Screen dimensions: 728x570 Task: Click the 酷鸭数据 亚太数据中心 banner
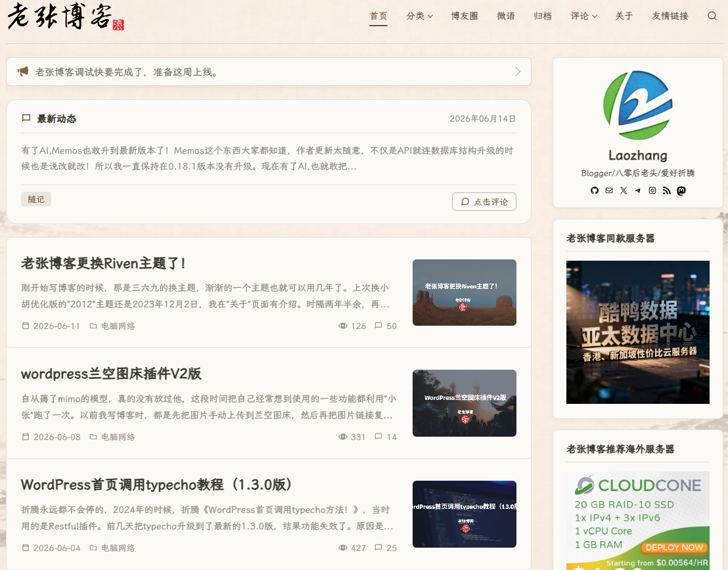coord(637,332)
